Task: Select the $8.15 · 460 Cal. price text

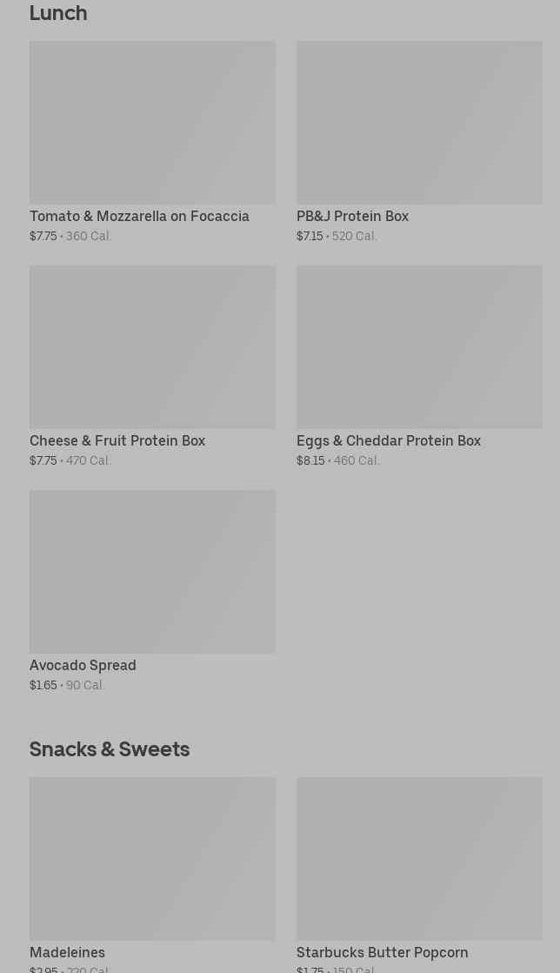Action: point(338,460)
